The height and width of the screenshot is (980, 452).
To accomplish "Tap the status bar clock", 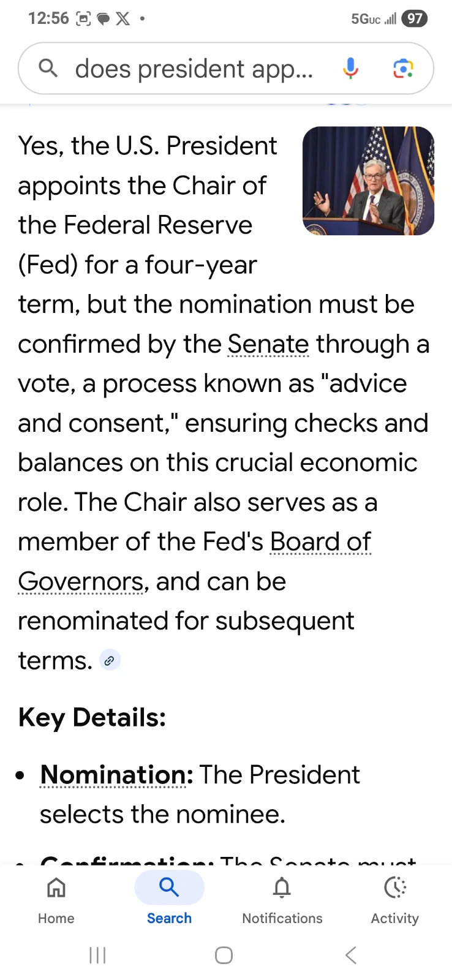I will coord(48,19).
